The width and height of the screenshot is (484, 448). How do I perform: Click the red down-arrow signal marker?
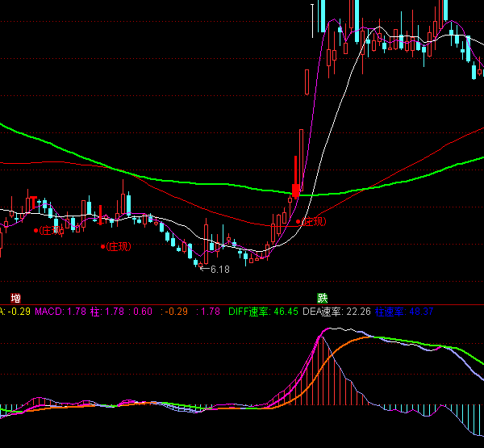pyautogui.click(x=295, y=191)
